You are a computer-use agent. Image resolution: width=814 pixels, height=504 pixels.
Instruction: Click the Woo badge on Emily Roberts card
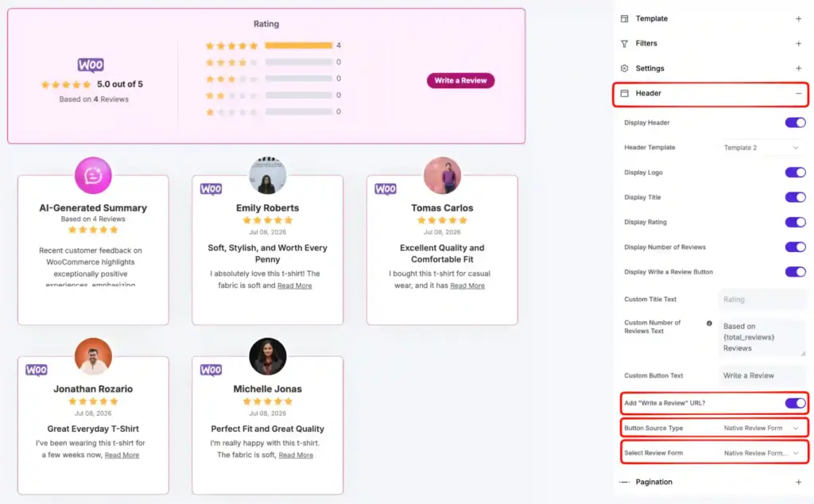pos(211,189)
